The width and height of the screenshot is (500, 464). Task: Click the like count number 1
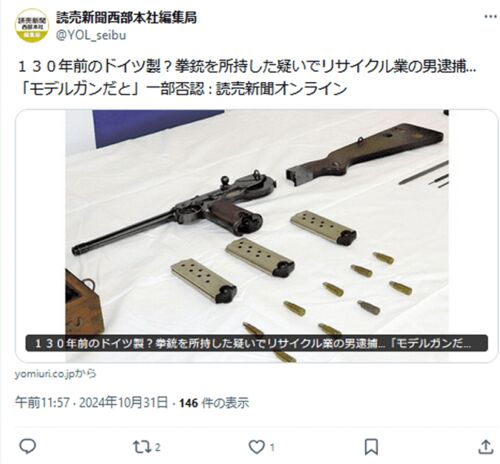click(272, 447)
